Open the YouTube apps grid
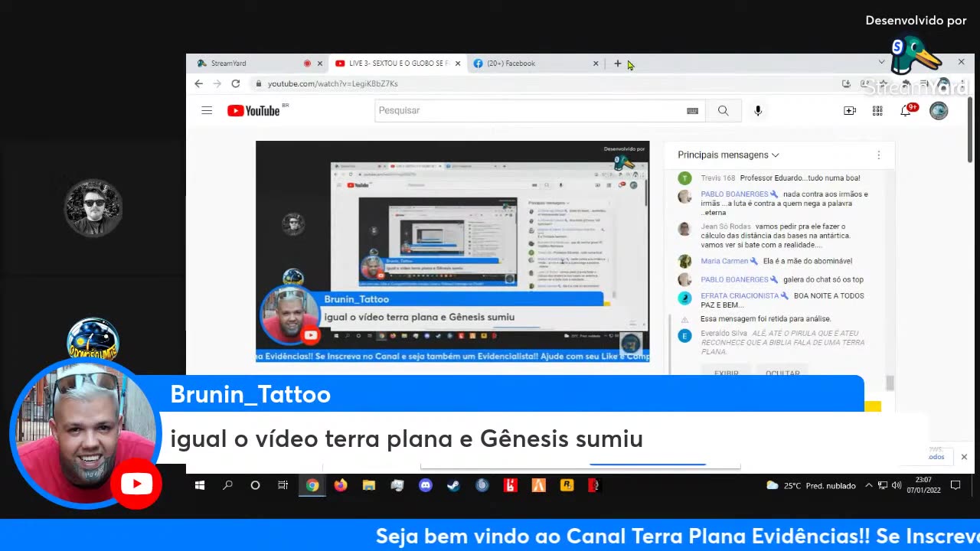980x551 pixels. 877,111
